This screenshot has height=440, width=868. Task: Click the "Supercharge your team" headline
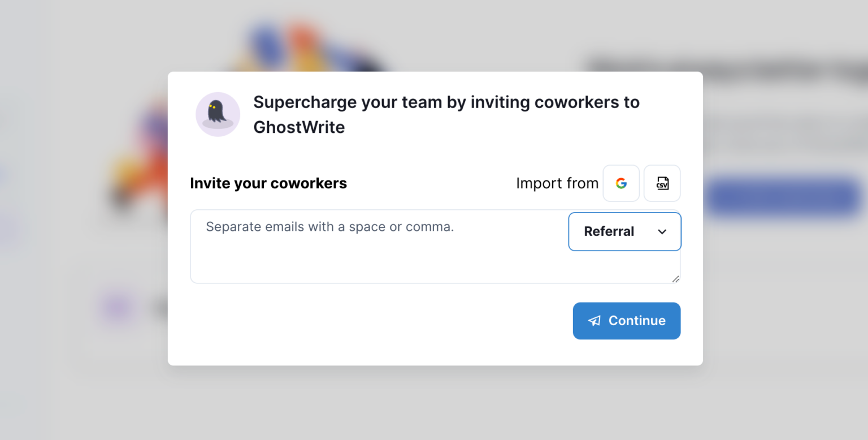pos(446,102)
